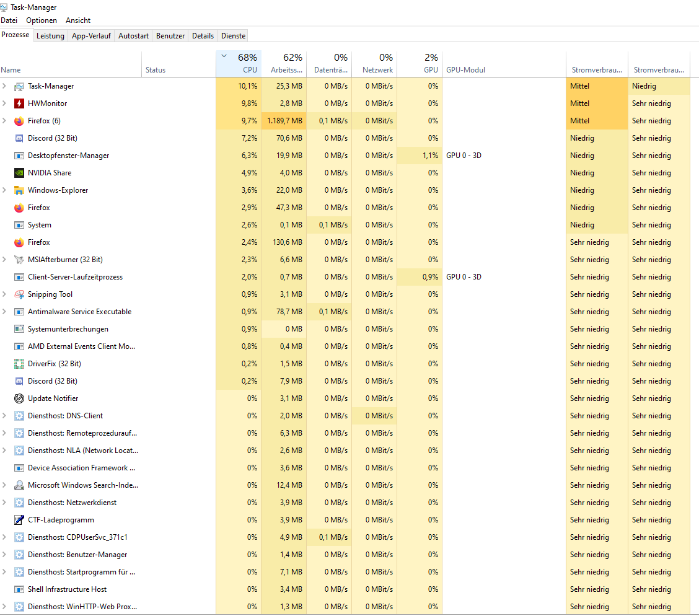Switch to the Dienste tab
This screenshot has width=699, height=616.
click(233, 36)
